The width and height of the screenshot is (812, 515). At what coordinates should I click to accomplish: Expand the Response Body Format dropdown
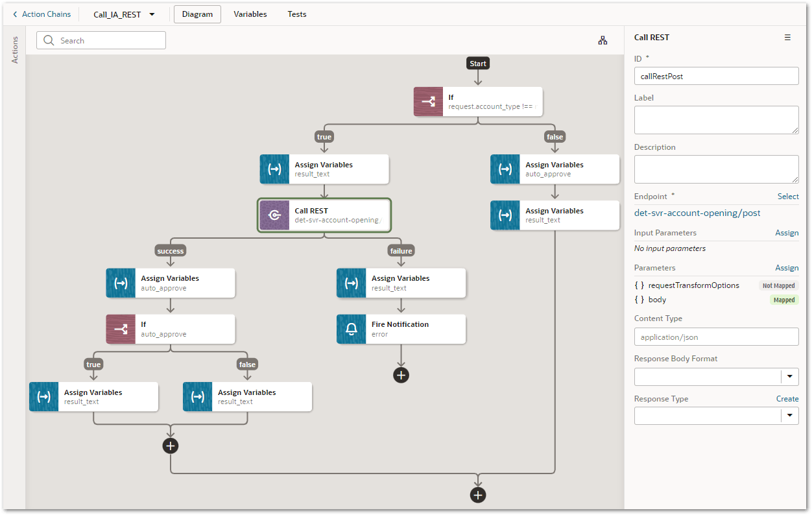pyautogui.click(x=790, y=376)
